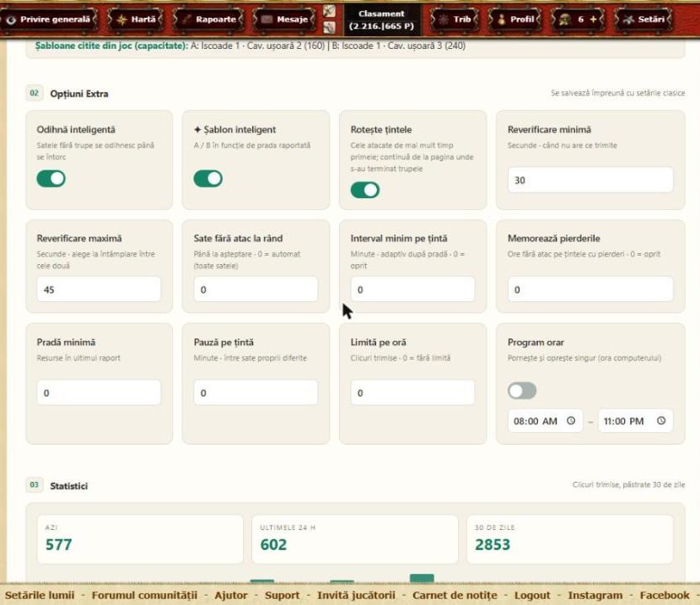Viewport: 700px width, 605px height.
Task: Open the Instagram footer link
Action: tap(595, 595)
